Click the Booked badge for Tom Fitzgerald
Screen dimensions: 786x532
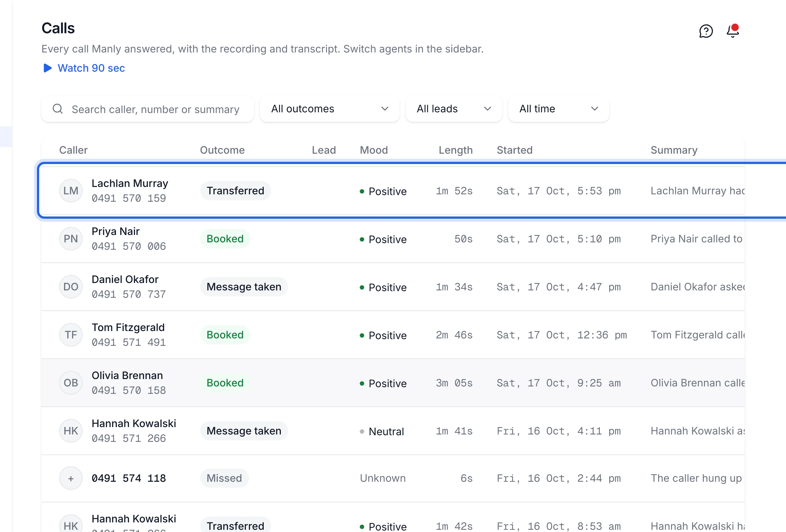pyautogui.click(x=225, y=335)
